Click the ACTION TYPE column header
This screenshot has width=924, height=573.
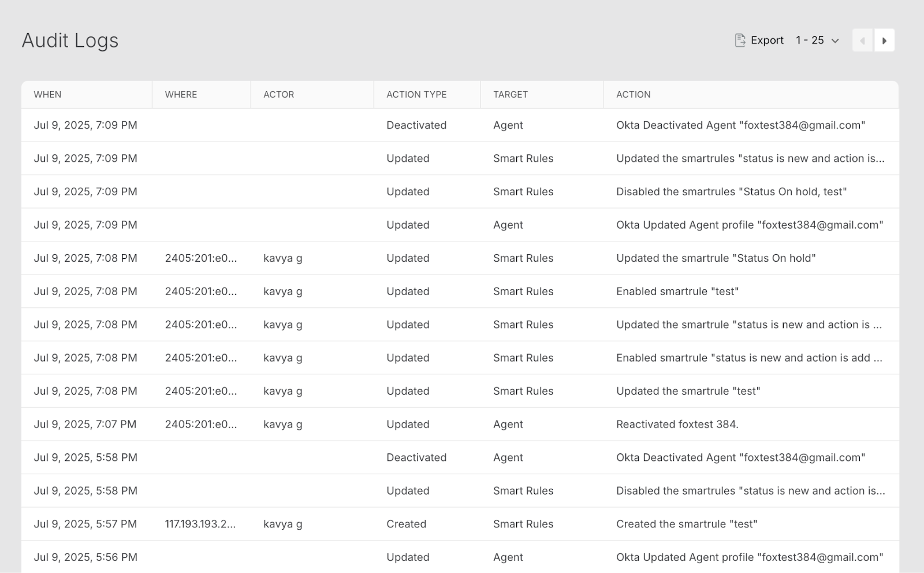[x=416, y=95]
